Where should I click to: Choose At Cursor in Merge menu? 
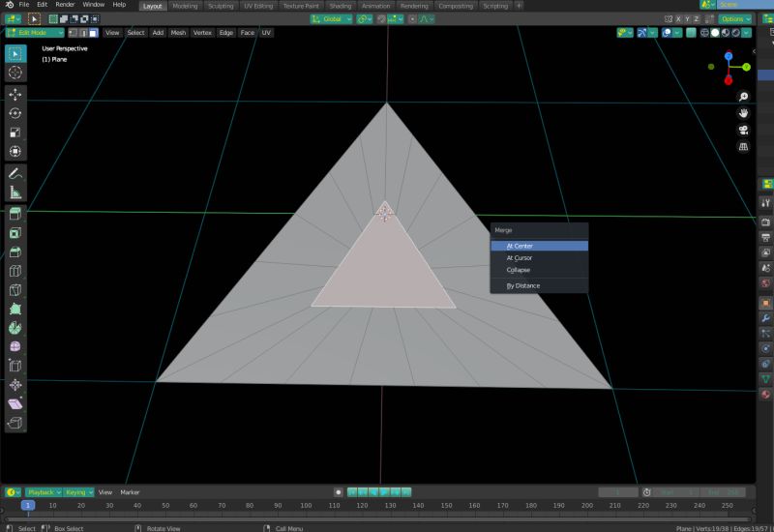tap(539, 257)
